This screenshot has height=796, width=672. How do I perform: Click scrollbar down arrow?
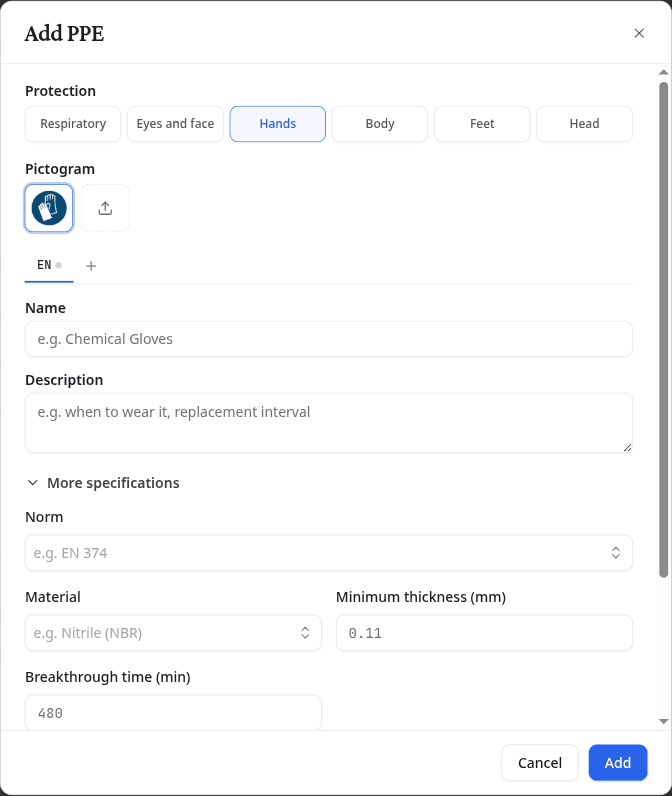tap(663, 721)
